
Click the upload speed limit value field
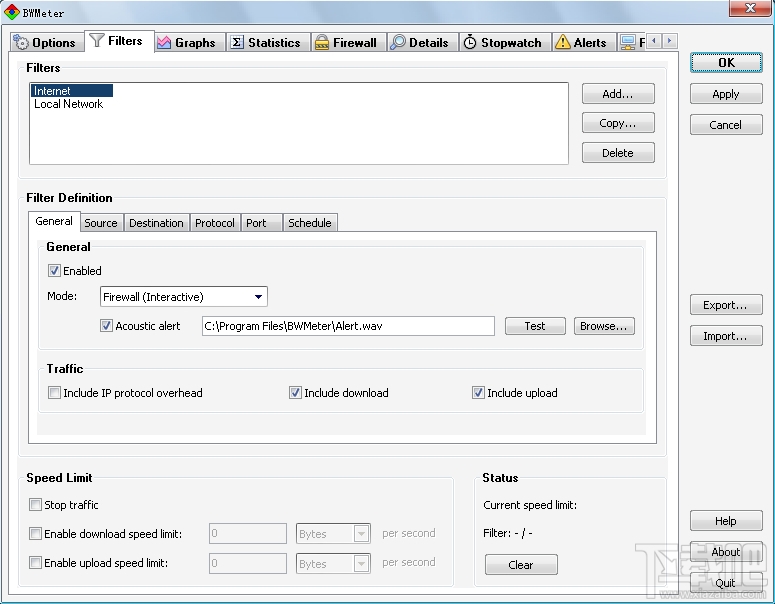point(248,563)
